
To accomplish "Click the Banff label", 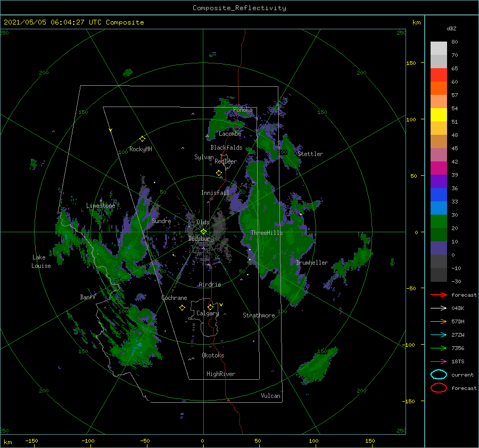I will pos(88,297).
